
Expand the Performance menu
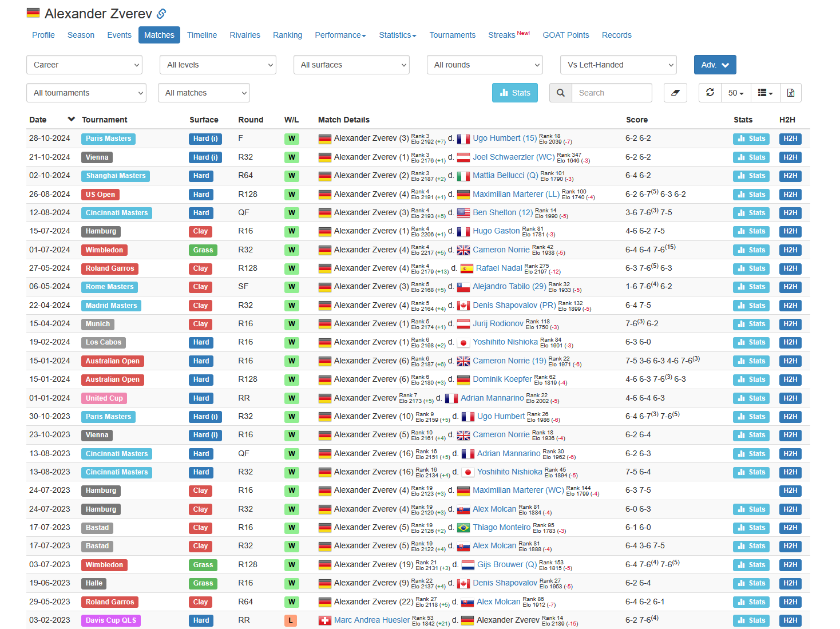[340, 35]
